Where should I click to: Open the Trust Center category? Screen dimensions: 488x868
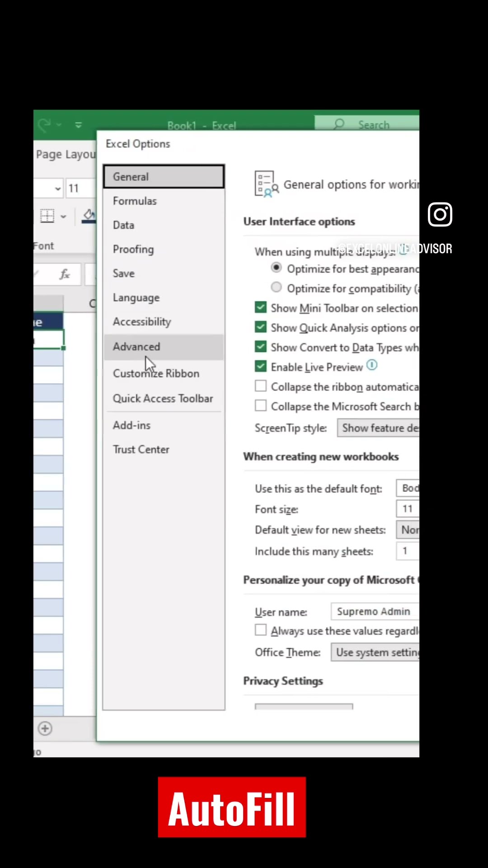(164, 449)
